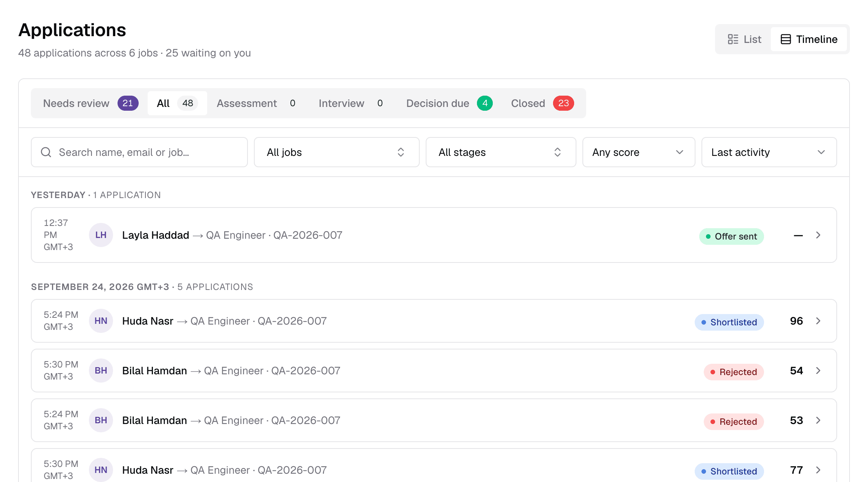This screenshot has height=482, width=868.
Task: Open chevron for Huda Nasr score 96
Action: point(818,321)
